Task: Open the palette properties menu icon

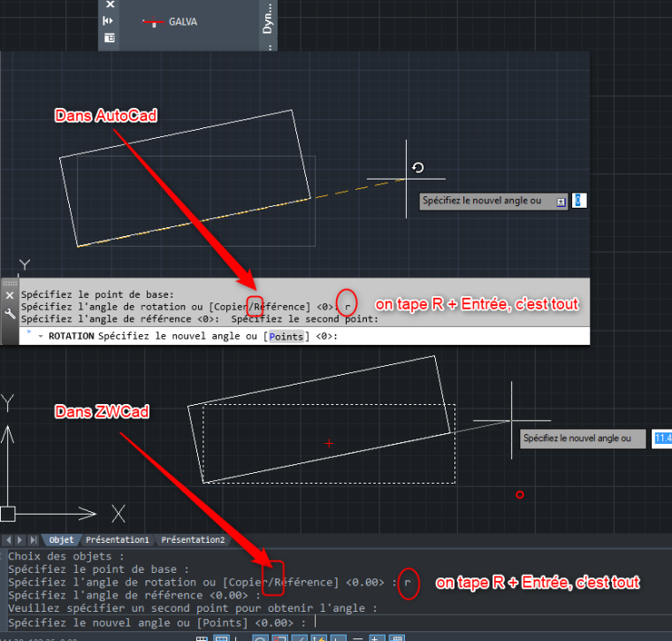Action: coord(110,38)
